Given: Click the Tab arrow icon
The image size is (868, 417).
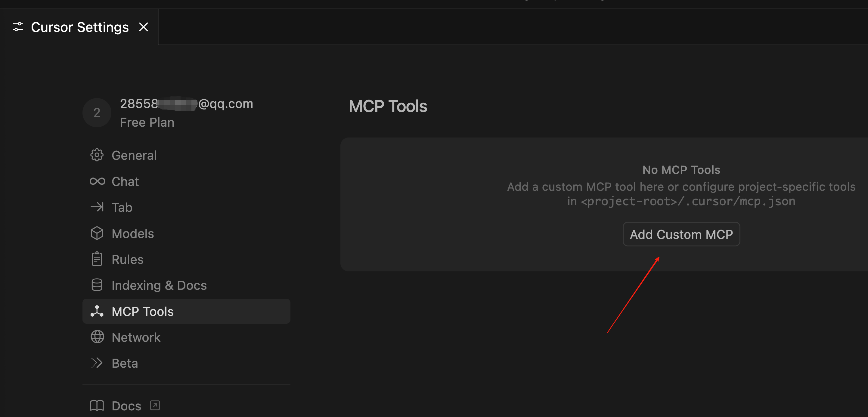Looking at the screenshot, I should [x=97, y=207].
